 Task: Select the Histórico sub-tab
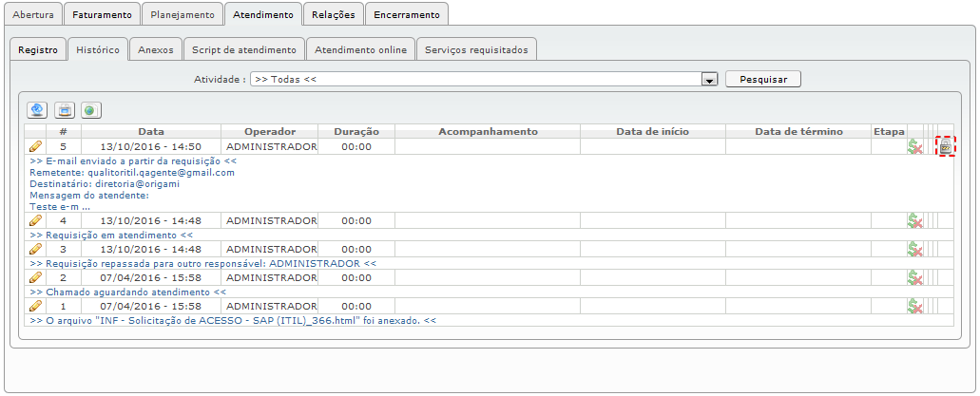[x=98, y=49]
